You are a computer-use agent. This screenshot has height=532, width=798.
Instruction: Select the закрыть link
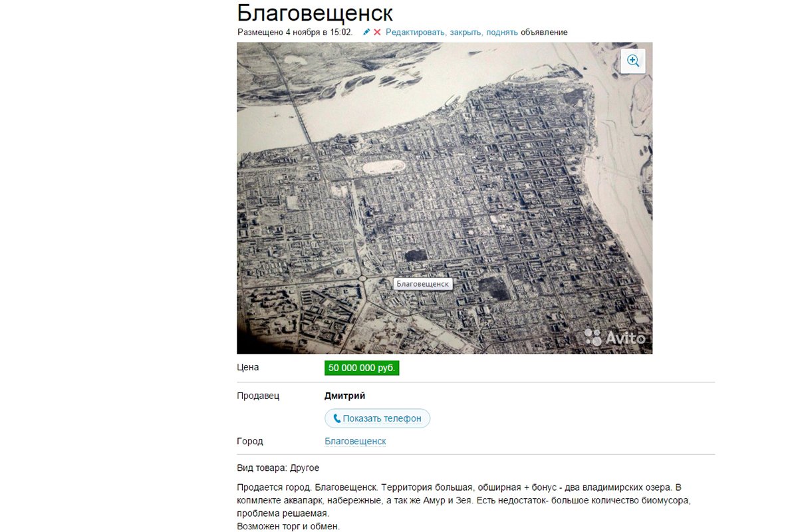[466, 32]
